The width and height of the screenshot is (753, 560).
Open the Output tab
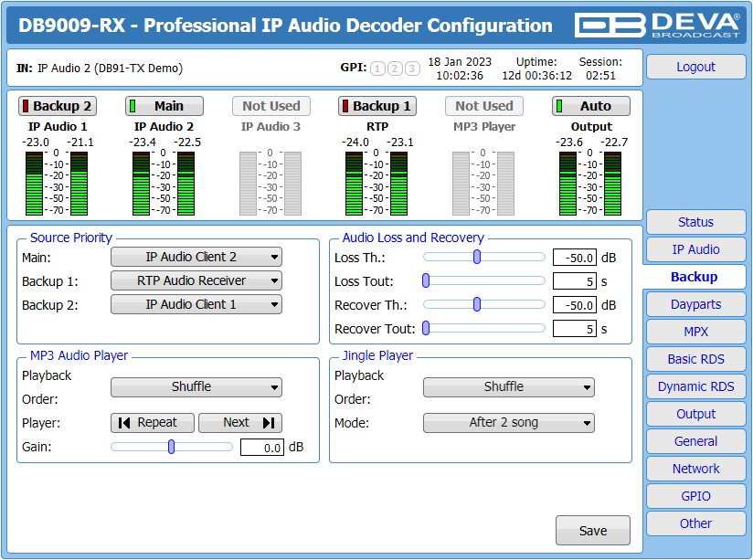coord(695,414)
